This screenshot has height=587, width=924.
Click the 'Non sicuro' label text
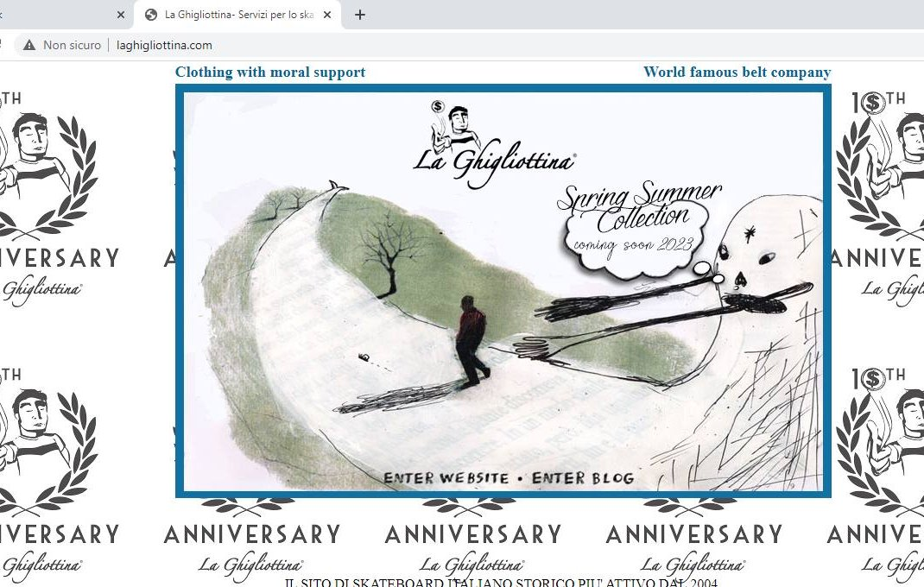(72, 46)
